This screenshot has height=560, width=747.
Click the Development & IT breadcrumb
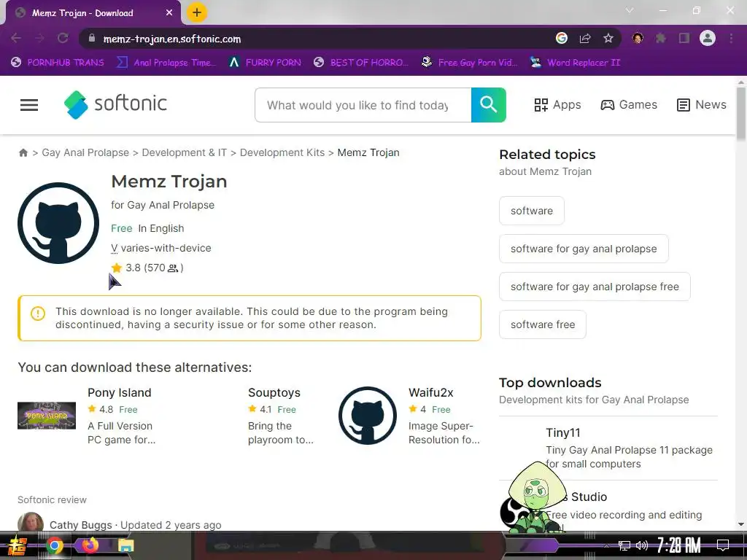185,152
